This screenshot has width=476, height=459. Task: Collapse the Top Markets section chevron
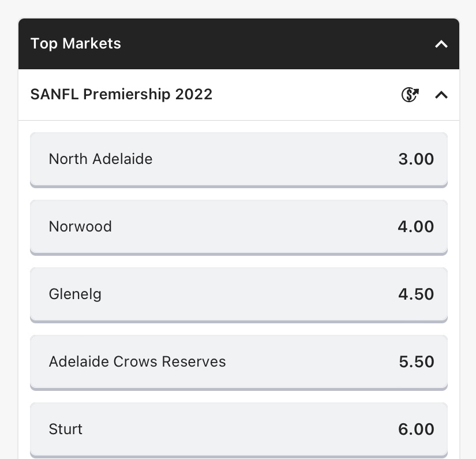click(441, 44)
